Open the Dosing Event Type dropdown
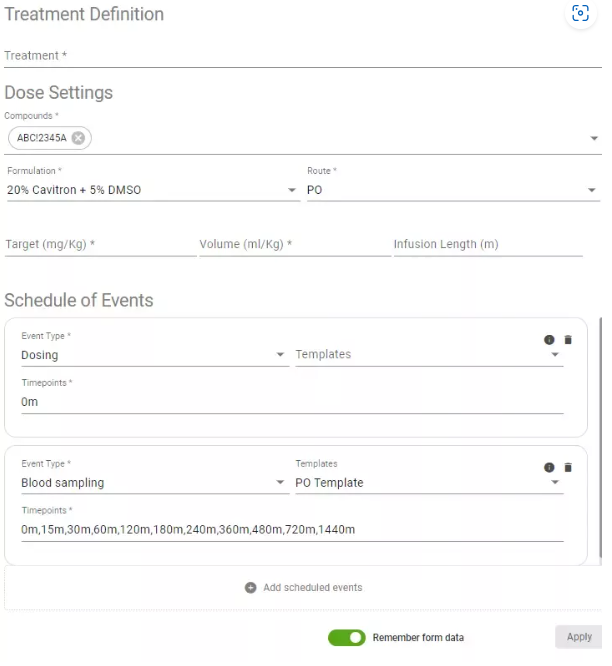 point(152,355)
